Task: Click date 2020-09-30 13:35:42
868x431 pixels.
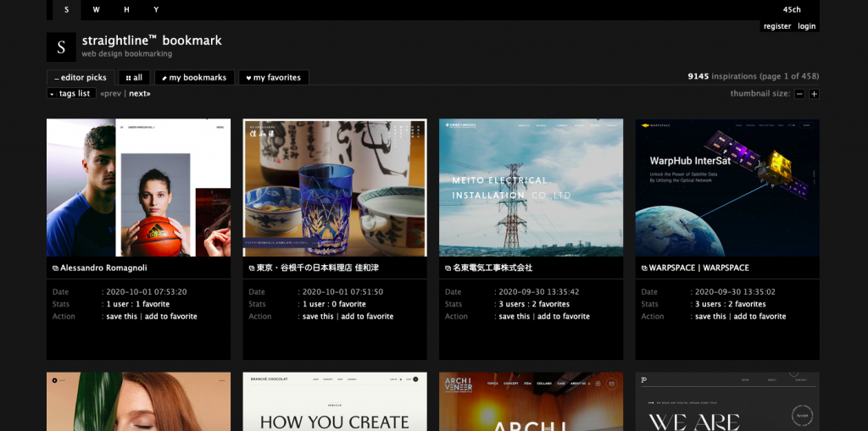Action: 539,292
